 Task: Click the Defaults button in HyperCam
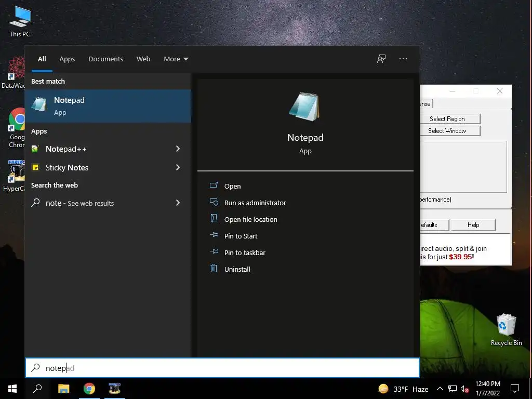point(434,225)
